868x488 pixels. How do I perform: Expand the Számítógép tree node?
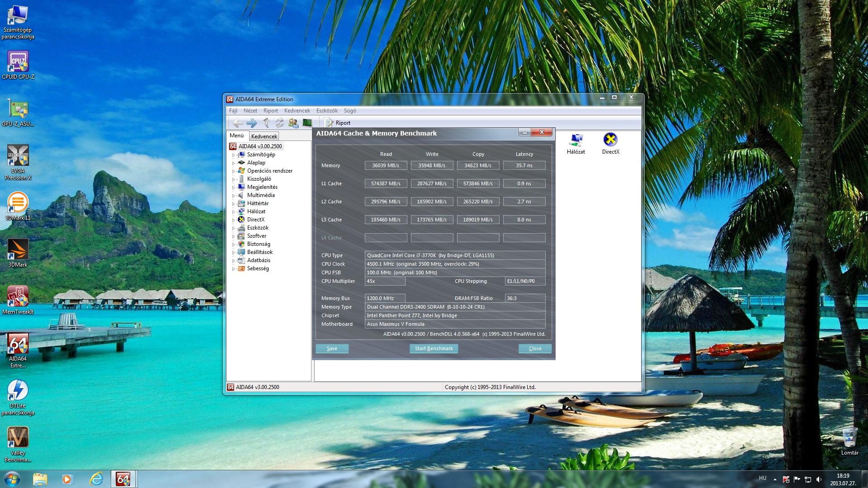click(234, 155)
